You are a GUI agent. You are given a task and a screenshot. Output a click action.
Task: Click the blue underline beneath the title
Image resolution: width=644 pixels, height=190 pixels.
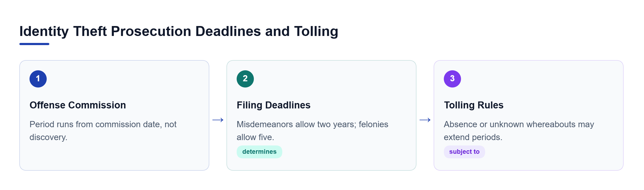point(34,44)
